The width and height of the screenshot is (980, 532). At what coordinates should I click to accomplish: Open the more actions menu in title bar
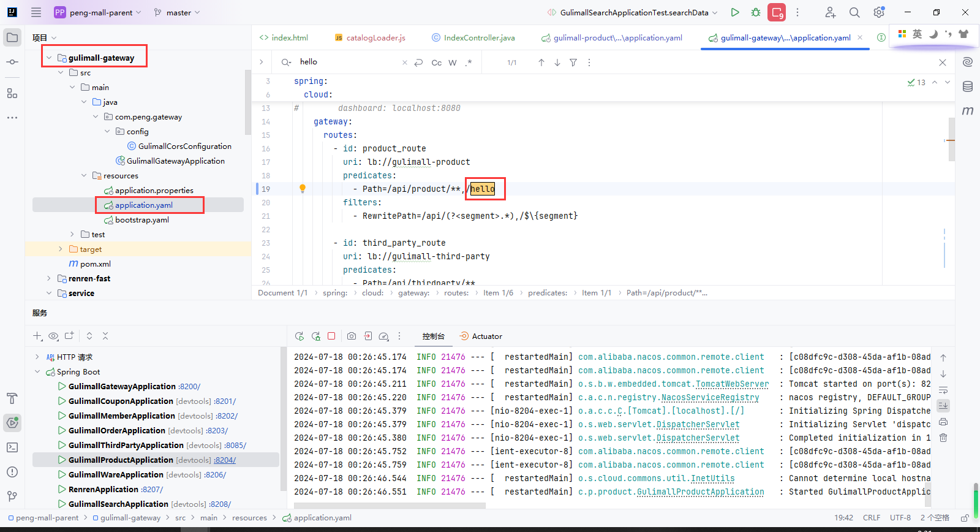[x=797, y=12]
